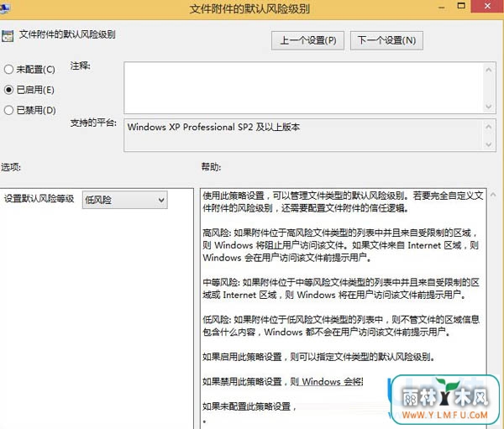Click the supported platform scroll up arrow
Screen dimensions: 504x429
(x=489, y=127)
